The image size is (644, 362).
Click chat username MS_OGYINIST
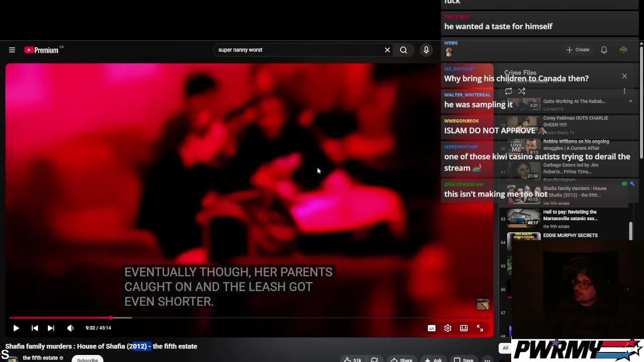click(459, 69)
